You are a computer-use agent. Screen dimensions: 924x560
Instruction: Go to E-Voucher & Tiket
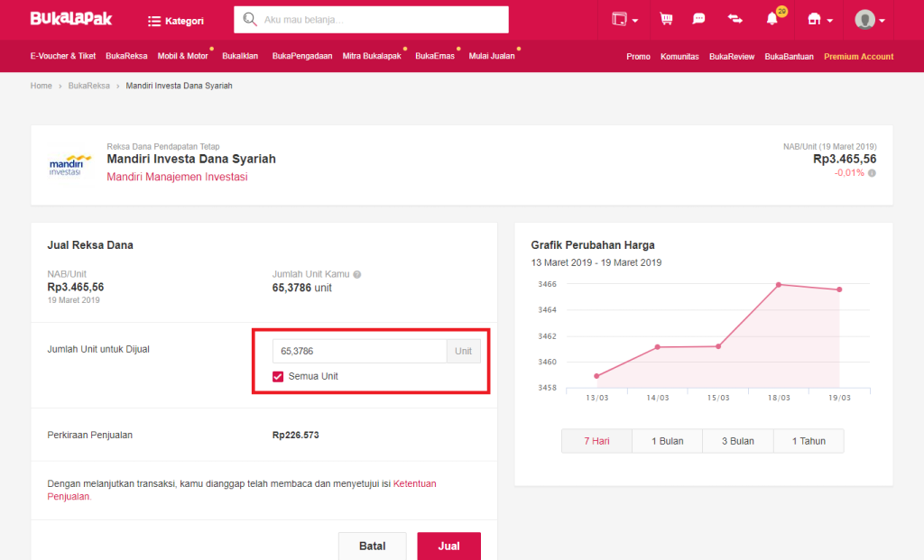tap(63, 56)
